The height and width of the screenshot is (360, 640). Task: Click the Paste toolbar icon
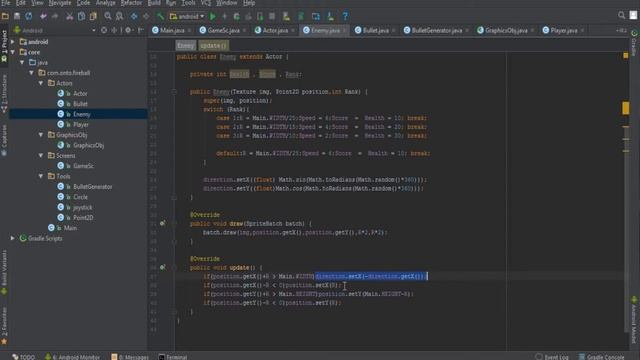click(x=93, y=16)
